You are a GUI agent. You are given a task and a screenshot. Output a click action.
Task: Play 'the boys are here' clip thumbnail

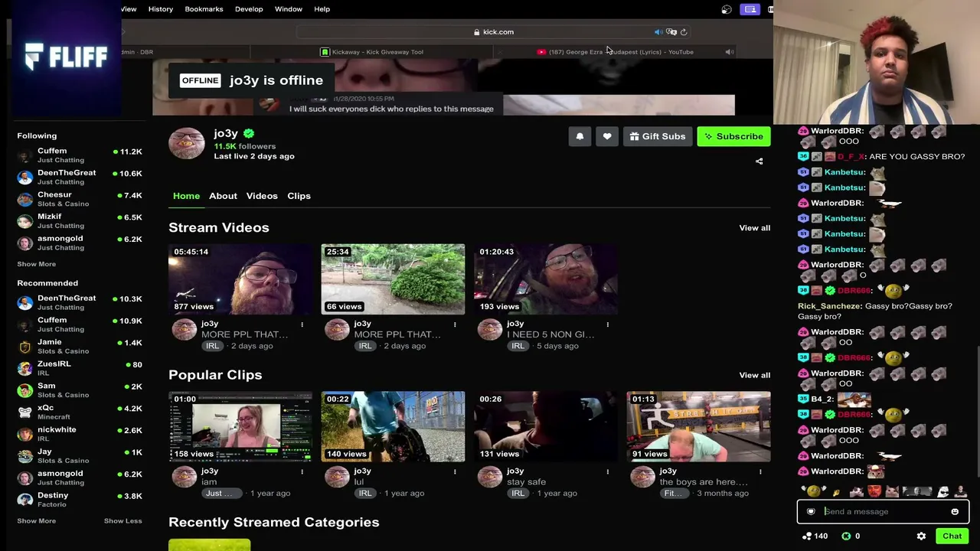pyautogui.click(x=699, y=427)
